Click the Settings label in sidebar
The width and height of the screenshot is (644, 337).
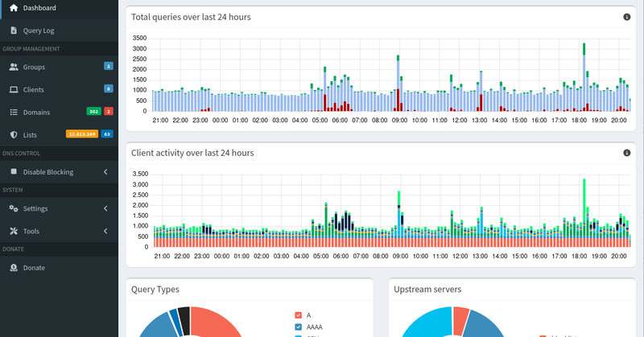click(35, 208)
